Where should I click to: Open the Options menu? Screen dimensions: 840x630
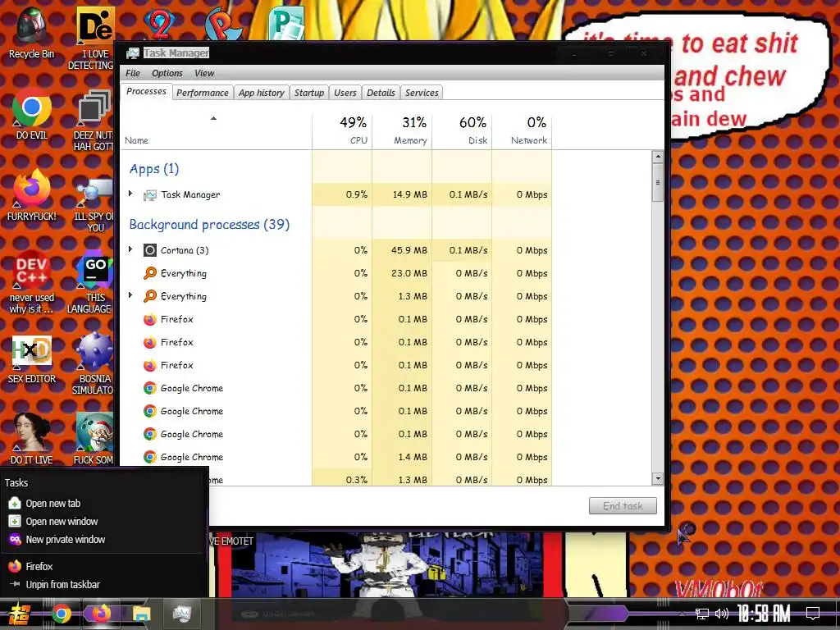[x=167, y=73]
